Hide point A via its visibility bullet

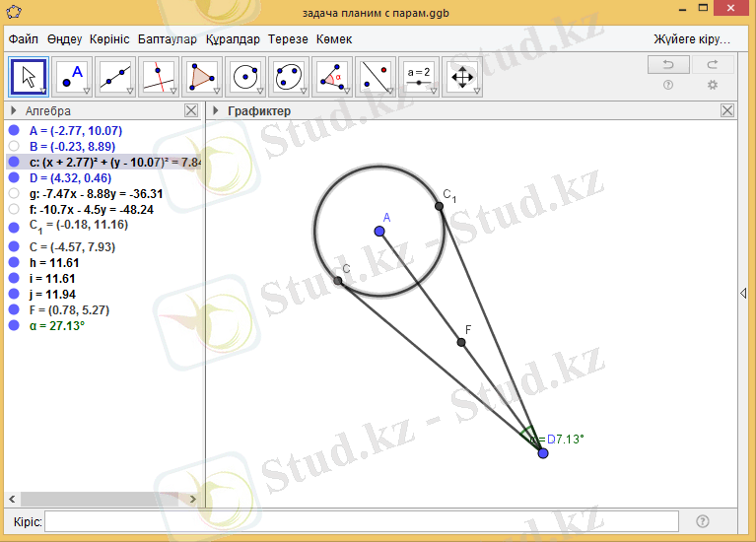point(14,130)
